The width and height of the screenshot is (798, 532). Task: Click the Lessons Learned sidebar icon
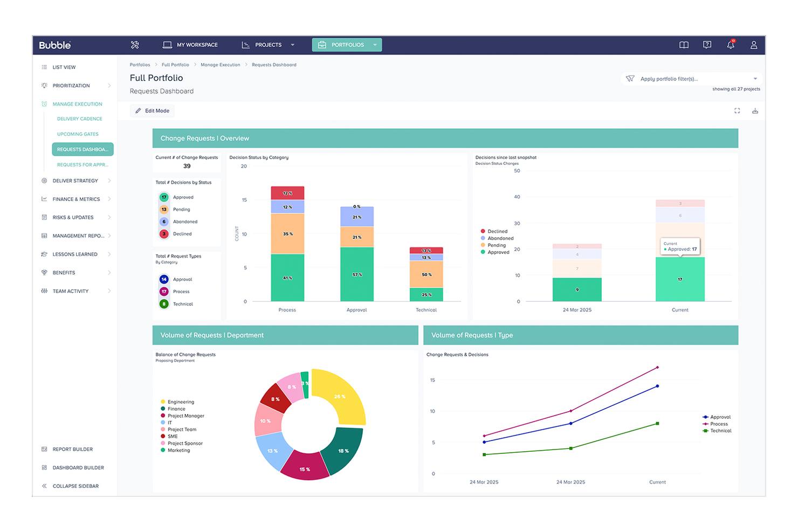(44, 254)
